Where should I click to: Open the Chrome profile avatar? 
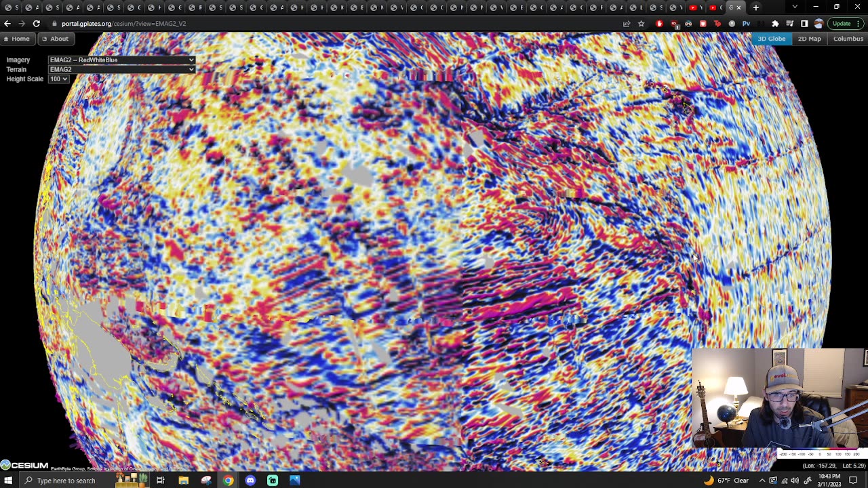818,24
